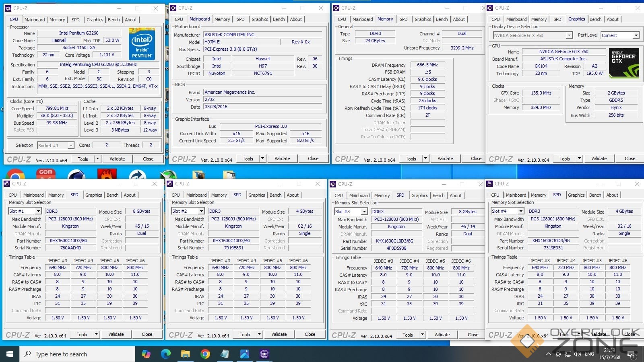This screenshot has width=644, height=362.
Task: Click the Copilot icon in the taskbar
Action: click(x=146, y=354)
